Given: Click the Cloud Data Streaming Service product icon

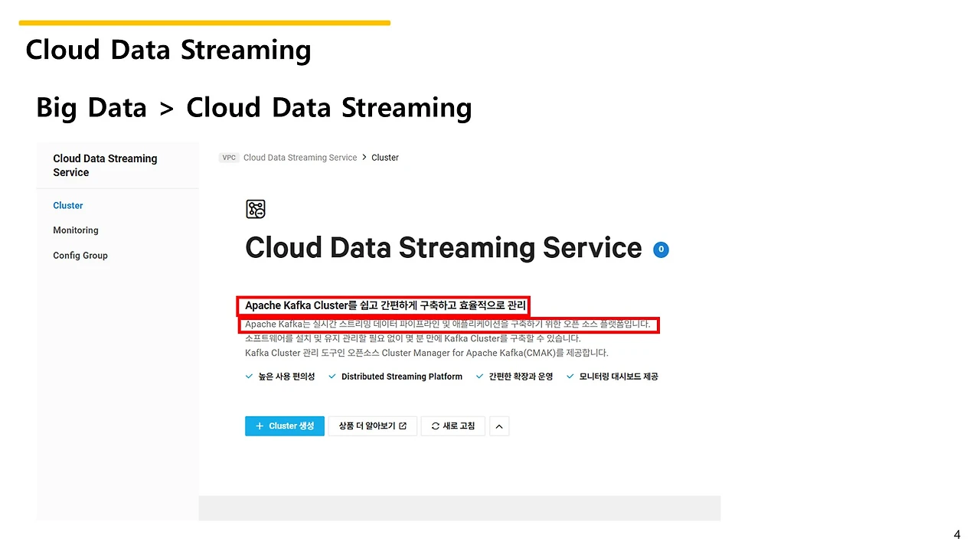Looking at the screenshot, I should [256, 209].
